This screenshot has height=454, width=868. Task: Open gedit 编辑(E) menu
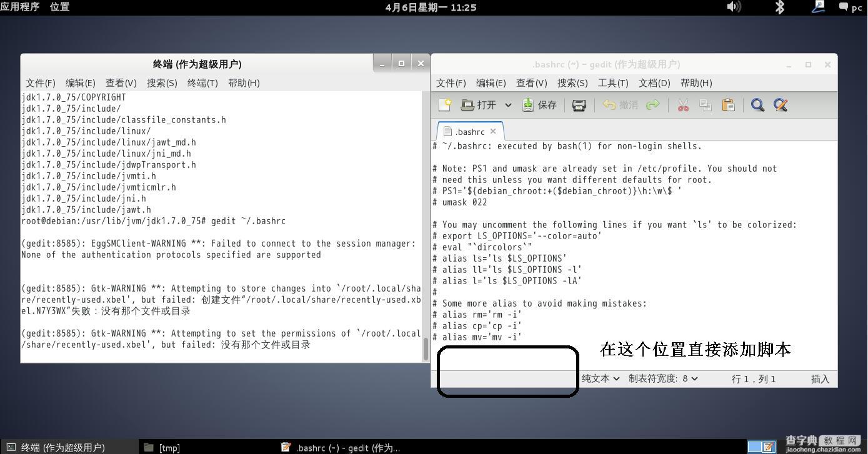click(491, 83)
